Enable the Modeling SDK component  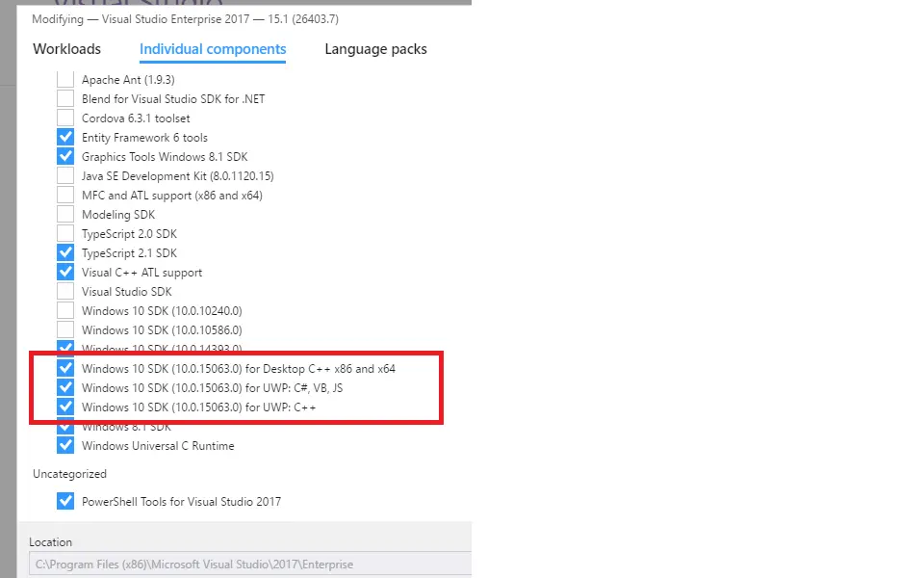click(x=65, y=215)
